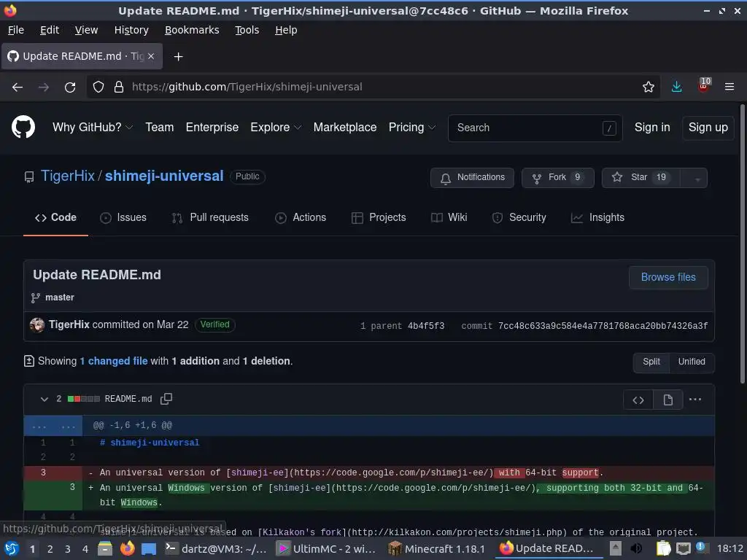Open the file manager icon in taskbar
This screenshot has width=747, height=560.
(105, 548)
